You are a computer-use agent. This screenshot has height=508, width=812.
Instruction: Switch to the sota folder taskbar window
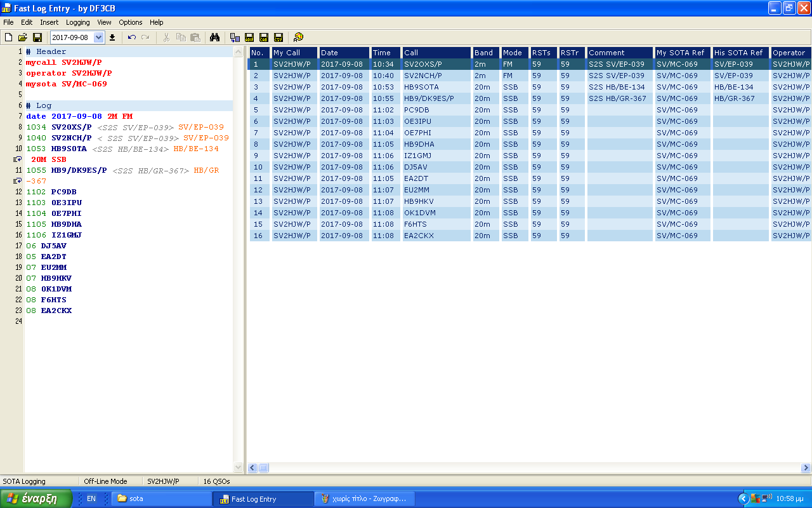point(161,499)
